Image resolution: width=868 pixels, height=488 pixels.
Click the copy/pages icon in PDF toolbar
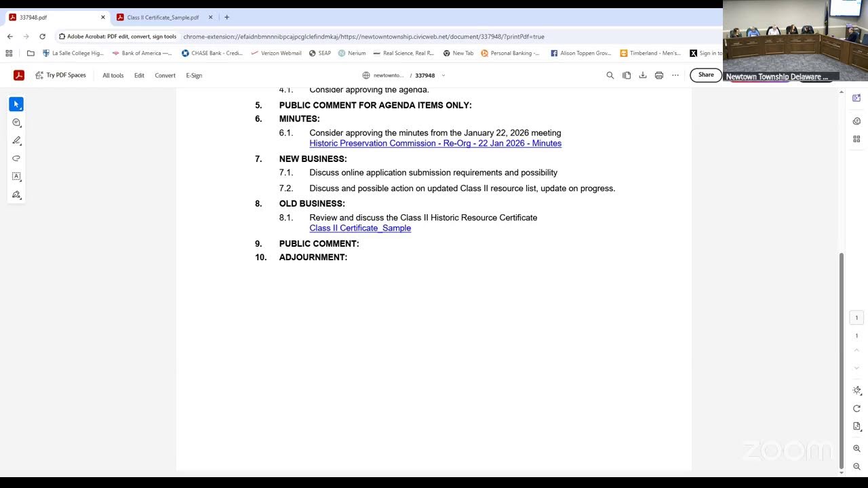627,75
